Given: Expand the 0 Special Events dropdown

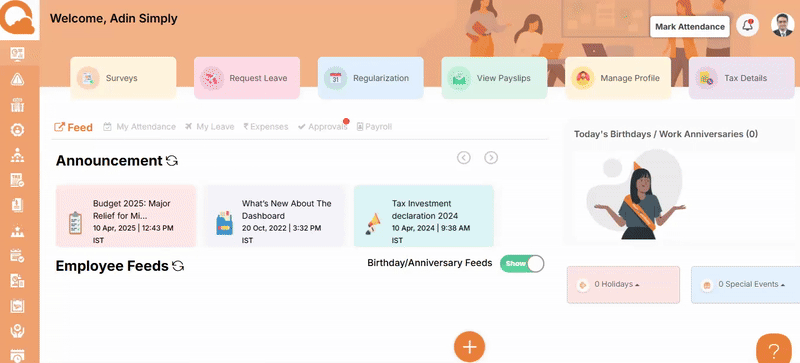Looking at the screenshot, I should pos(746,285).
